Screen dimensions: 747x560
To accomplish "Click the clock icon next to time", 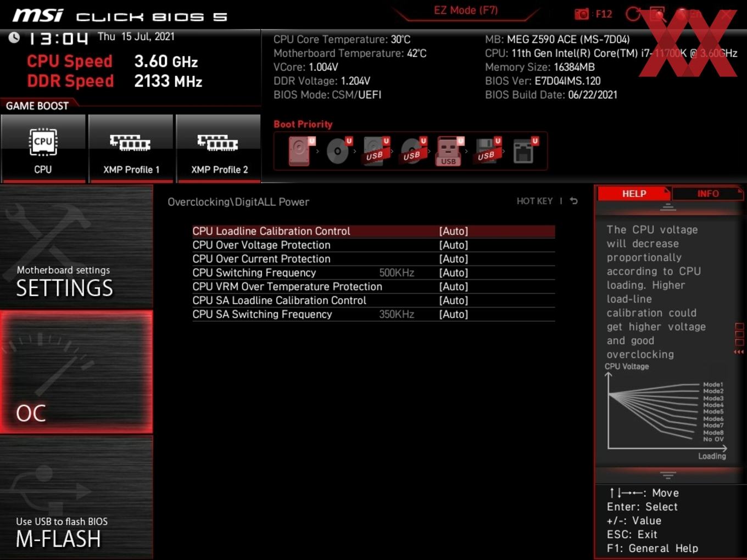I will click(x=14, y=37).
